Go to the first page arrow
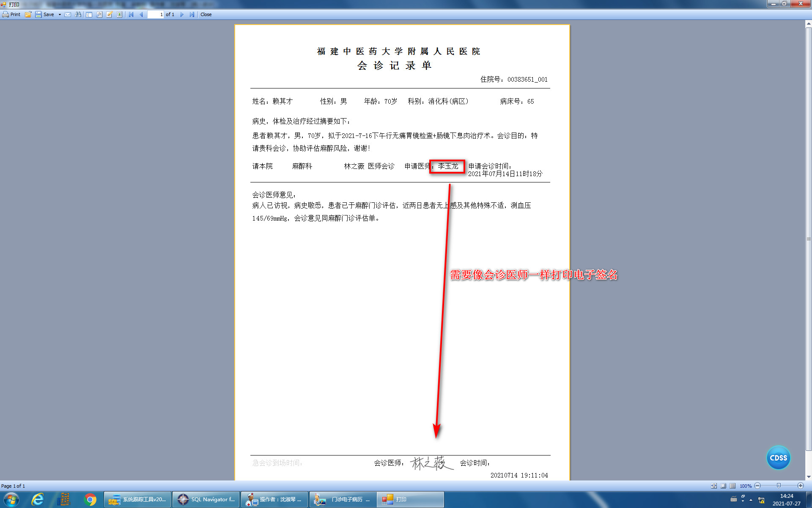This screenshot has width=812, height=508. [131, 14]
